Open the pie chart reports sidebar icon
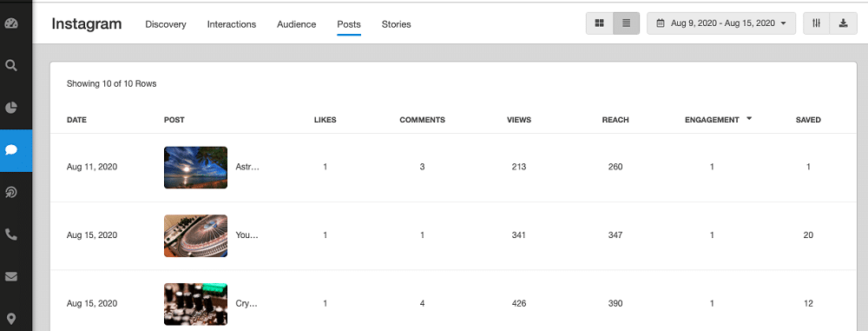 11,108
